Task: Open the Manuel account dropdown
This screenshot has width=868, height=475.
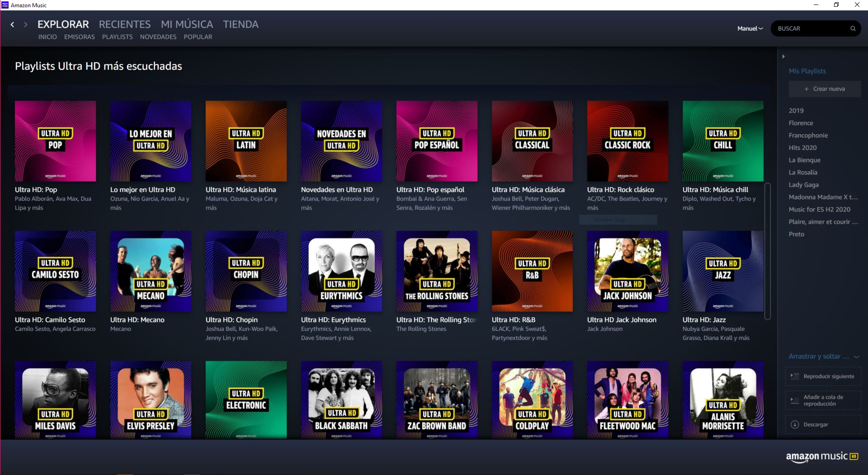Action: pos(749,28)
